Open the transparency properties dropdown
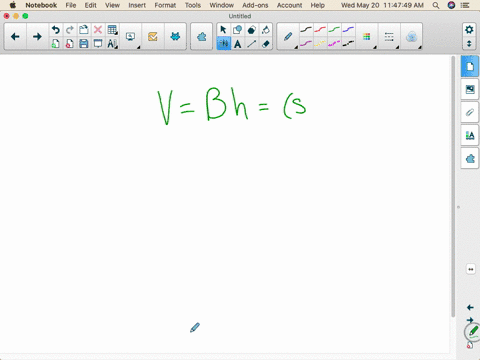The image size is (480, 360). click(x=411, y=37)
